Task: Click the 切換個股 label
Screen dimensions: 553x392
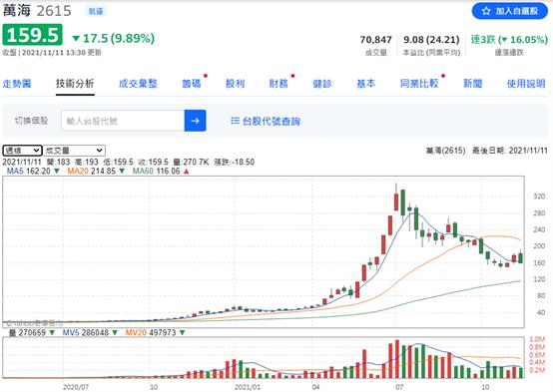Action: [31, 121]
